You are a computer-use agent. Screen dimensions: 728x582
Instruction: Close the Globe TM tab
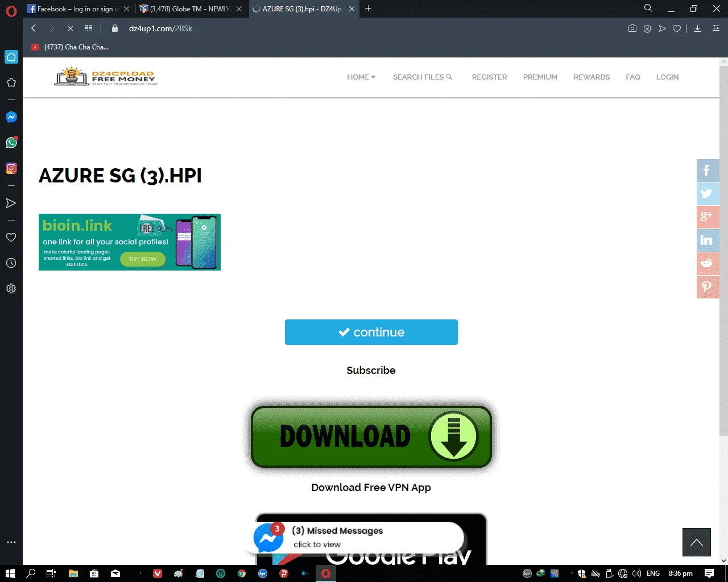(239, 9)
